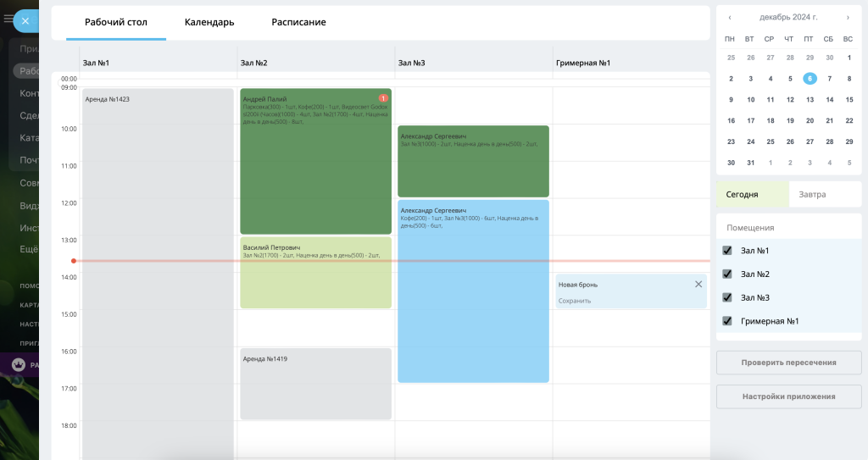The width and height of the screenshot is (868, 460).
Task: Click Сохранить in the new booking
Action: (x=575, y=301)
